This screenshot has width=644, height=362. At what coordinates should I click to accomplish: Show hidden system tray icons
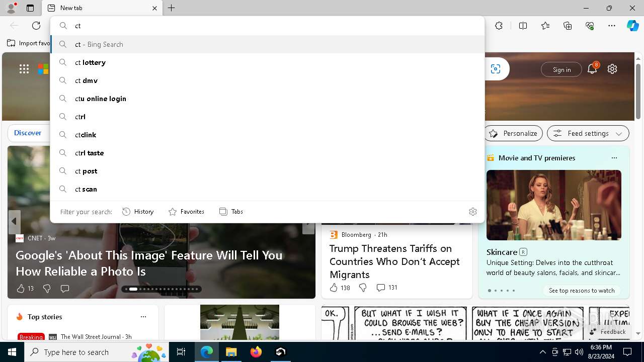542,352
